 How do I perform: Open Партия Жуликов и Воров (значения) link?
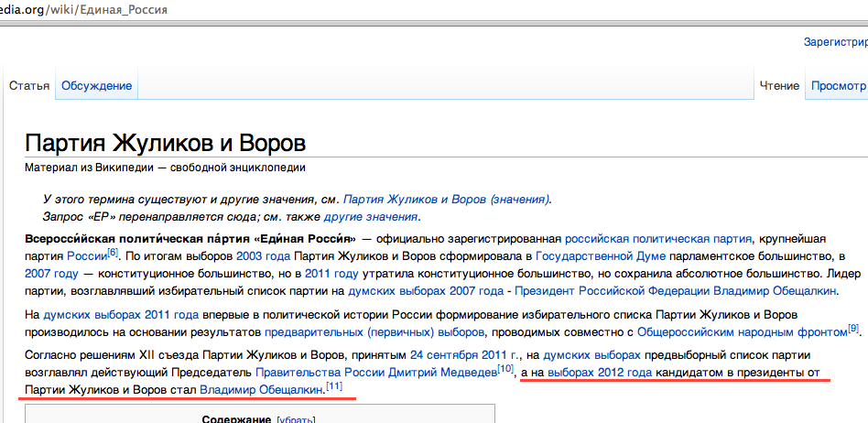point(447,200)
